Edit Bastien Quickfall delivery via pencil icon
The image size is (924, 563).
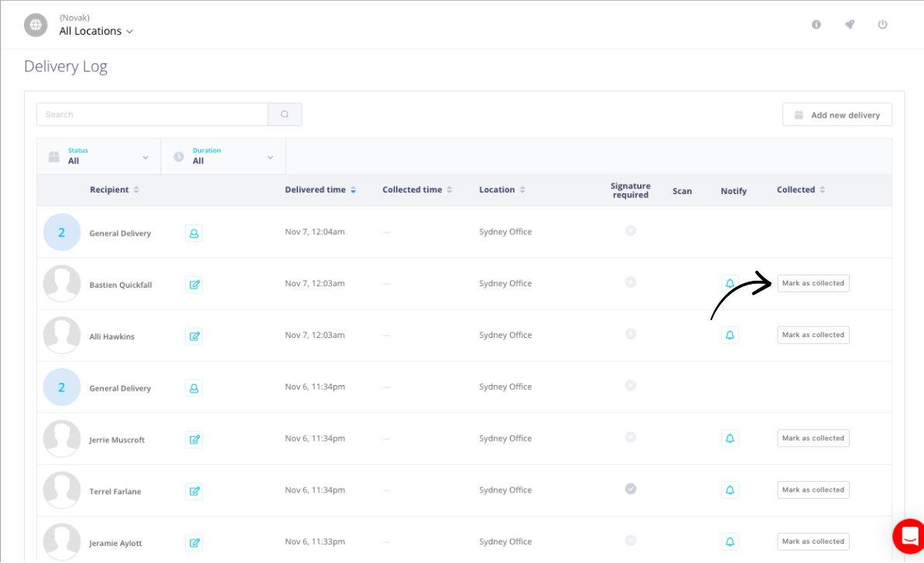(x=194, y=285)
